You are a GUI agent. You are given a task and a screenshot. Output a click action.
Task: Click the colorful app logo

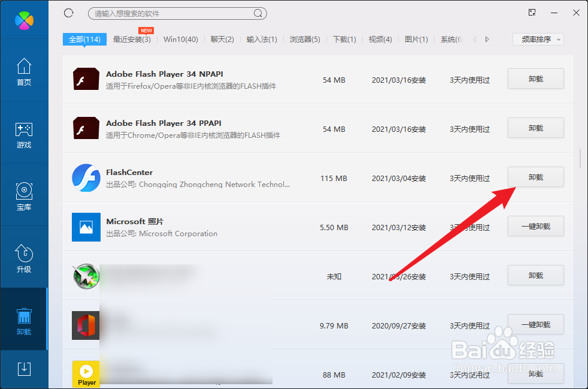click(25, 20)
